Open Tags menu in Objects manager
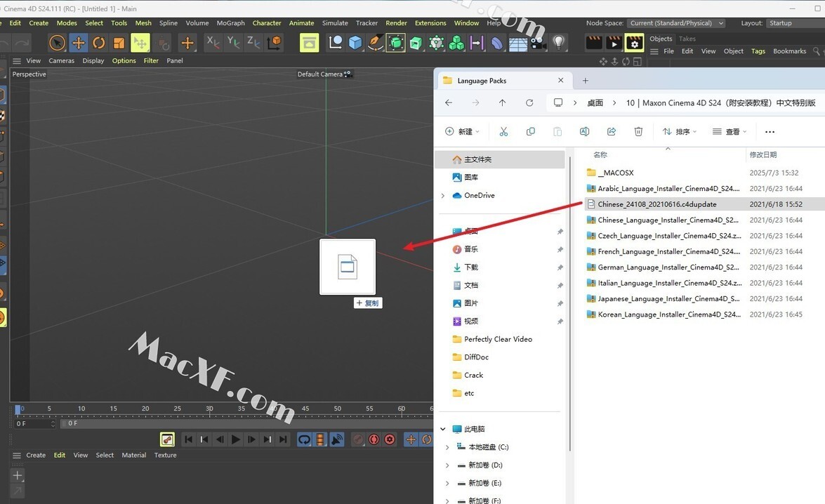The width and height of the screenshot is (825, 504). click(758, 51)
